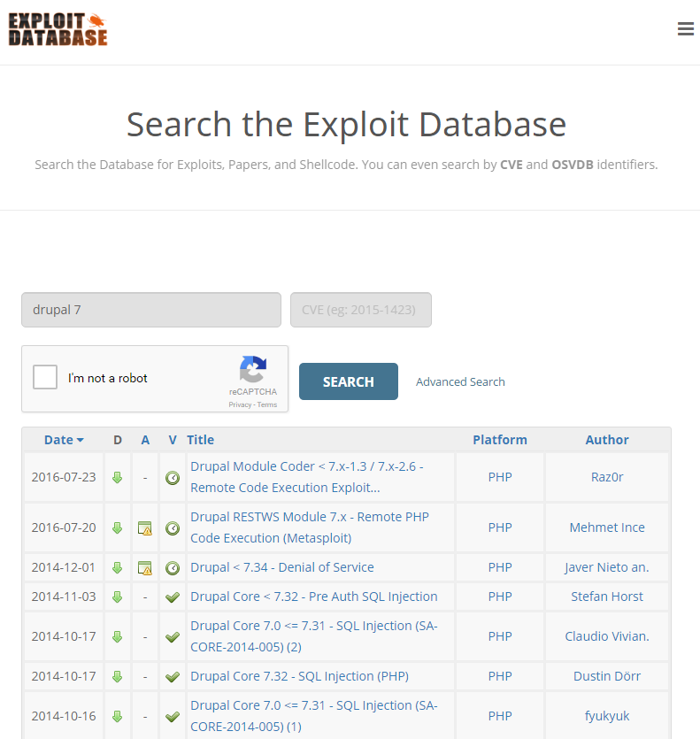Open Drupal < 7.34 Denial of Service
This screenshot has height=739, width=700.
coord(282,567)
